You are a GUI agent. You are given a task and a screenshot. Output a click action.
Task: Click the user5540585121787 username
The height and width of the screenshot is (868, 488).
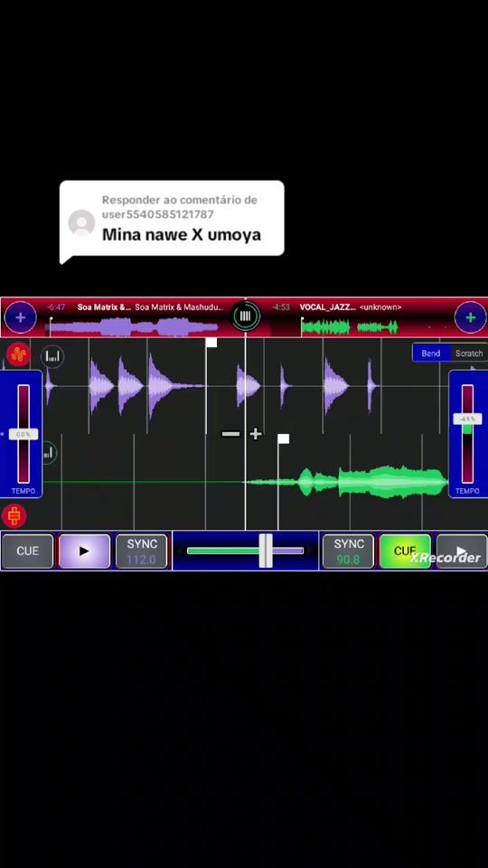click(x=157, y=213)
